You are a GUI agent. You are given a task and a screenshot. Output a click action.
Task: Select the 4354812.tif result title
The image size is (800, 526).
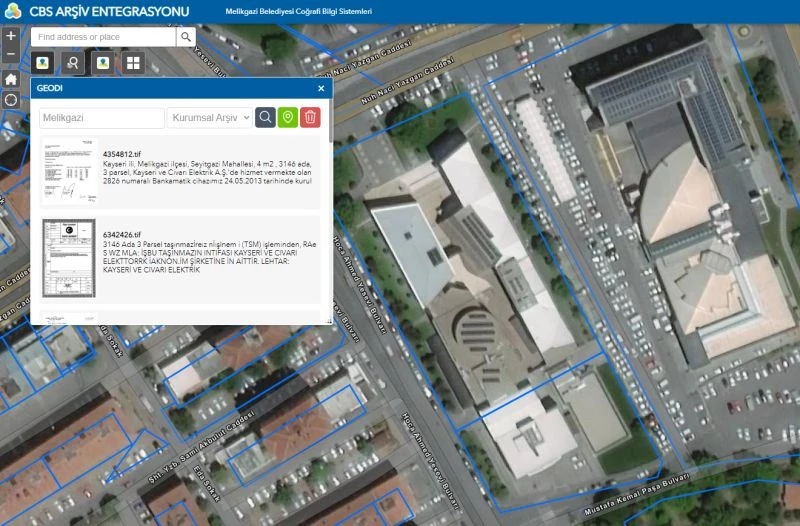coord(122,153)
